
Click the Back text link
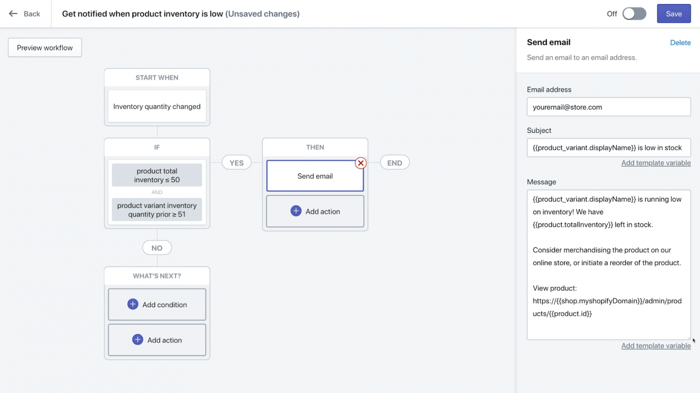(32, 14)
